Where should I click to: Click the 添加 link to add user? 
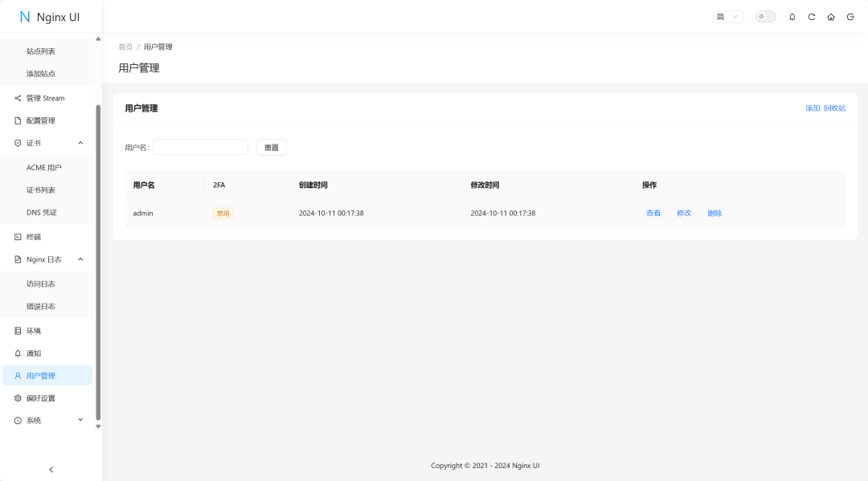(x=813, y=108)
